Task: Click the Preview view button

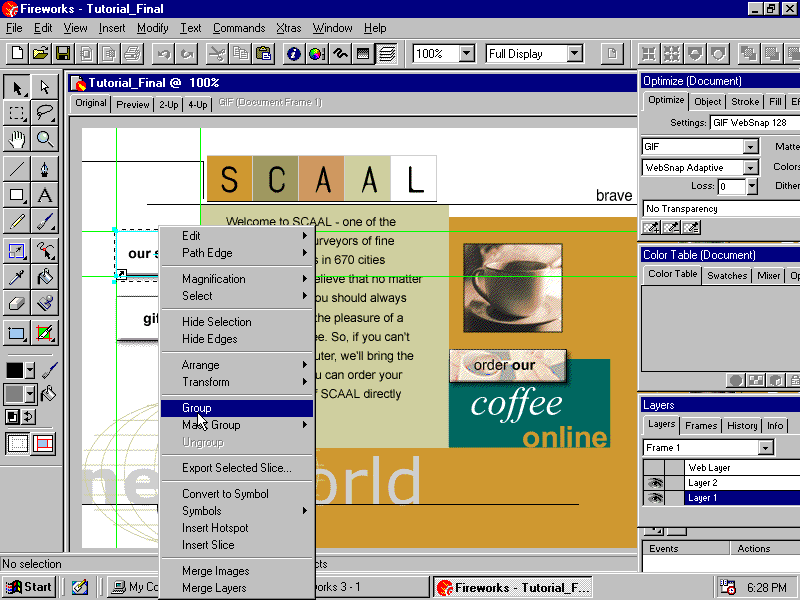Action: (x=133, y=104)
